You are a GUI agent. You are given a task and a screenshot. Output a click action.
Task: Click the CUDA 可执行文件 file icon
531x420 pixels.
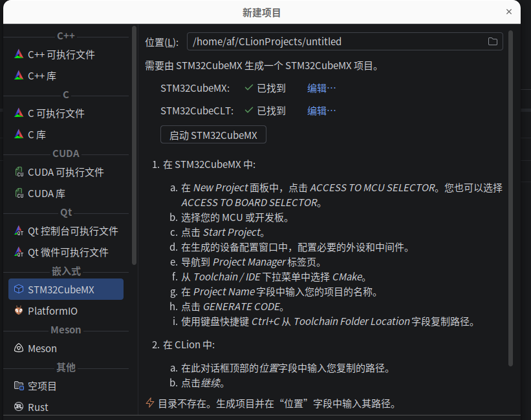coord(19,172)
